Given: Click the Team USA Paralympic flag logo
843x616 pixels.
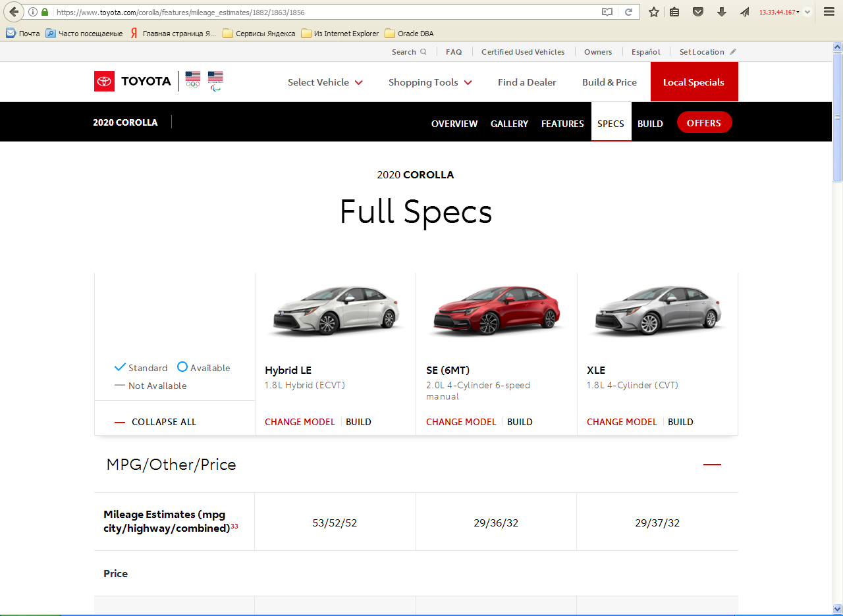Looking at the screenshot, I should (215, 80).
